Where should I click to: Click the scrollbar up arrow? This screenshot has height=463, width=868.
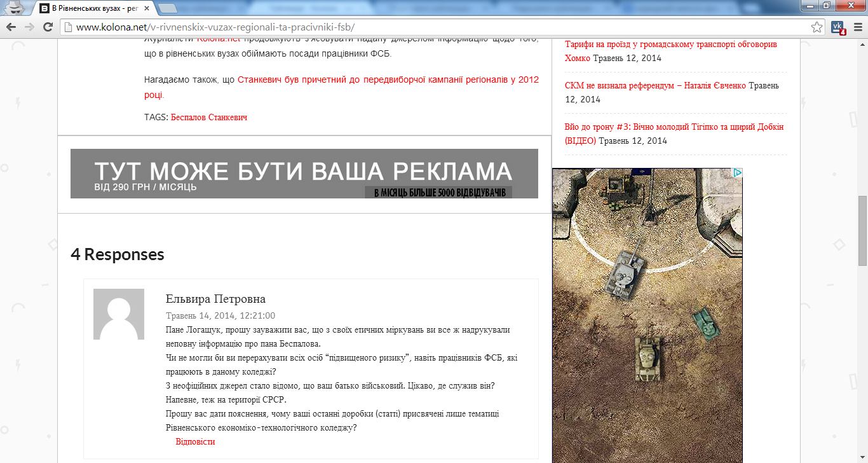(862, 45)
